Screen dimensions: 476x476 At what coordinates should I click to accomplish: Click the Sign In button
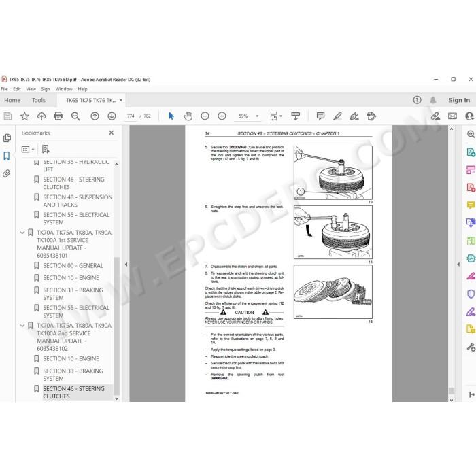459,100
